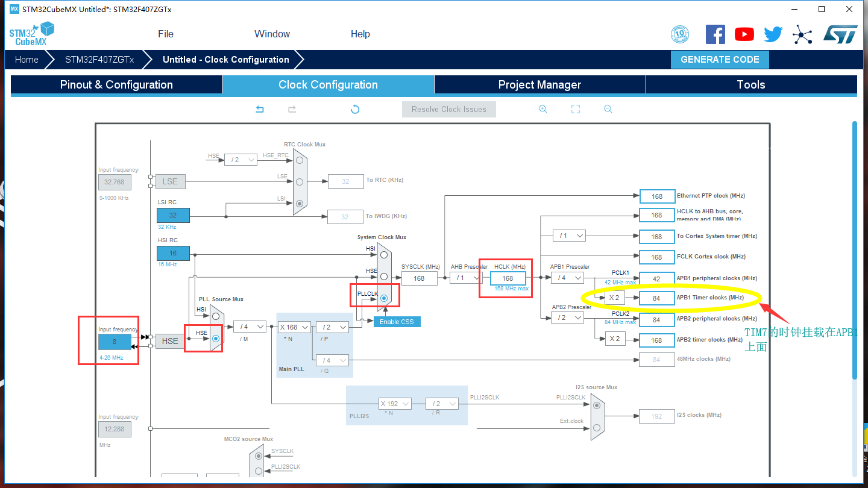This screenshot has height=488, width=868.
Task: Select HSE in the PLL Source Mux
Action: pyautogui.click(x=216, y=339)
